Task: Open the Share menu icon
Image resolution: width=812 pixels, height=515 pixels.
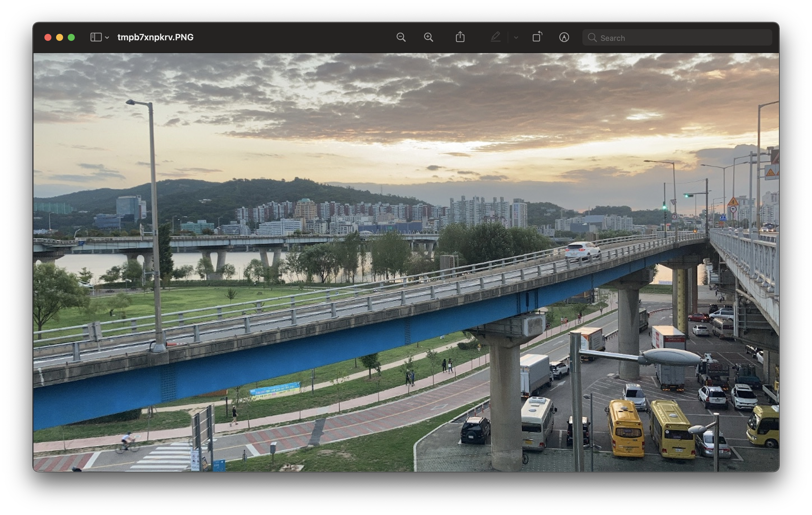Action: pos(460,37)
